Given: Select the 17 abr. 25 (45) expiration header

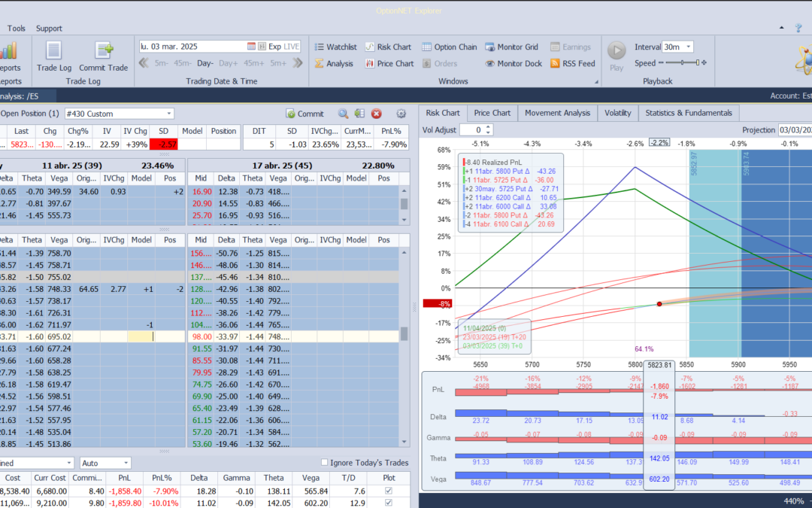Looking at the screenshot, I should click(x=298, y=166).
